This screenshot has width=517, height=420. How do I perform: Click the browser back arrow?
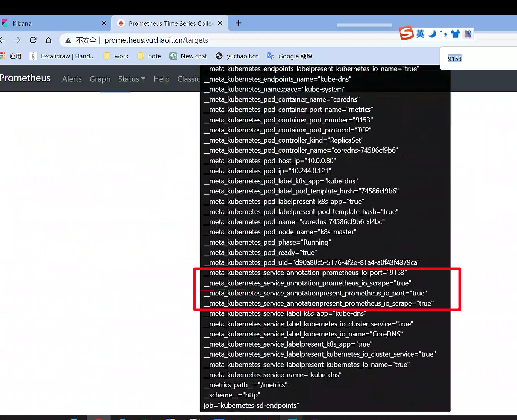pyautogui.click(x=3, y=40)
